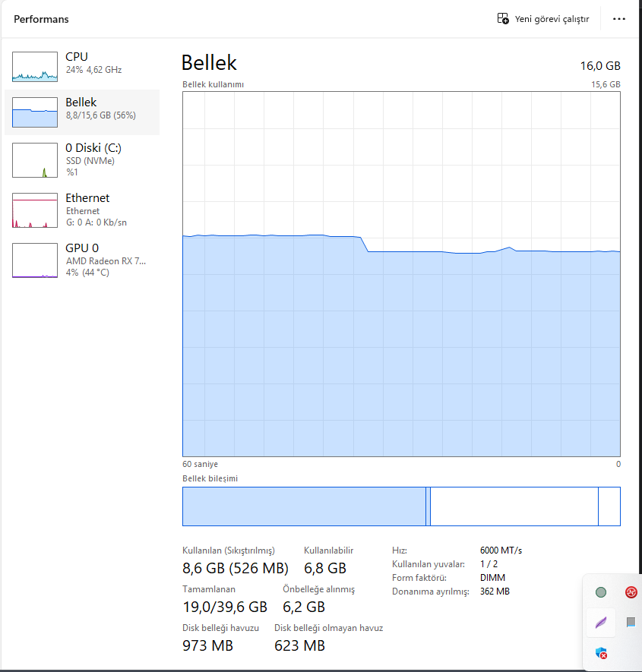Select the CPU performance thumbnail graph
The height and width of the screenshot is (672, 642).
tap(35, 67)
